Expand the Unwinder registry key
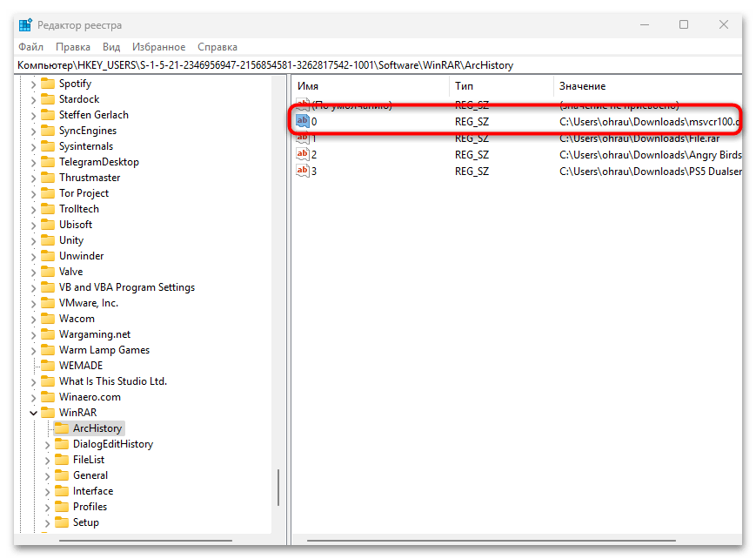 point(33,257)
